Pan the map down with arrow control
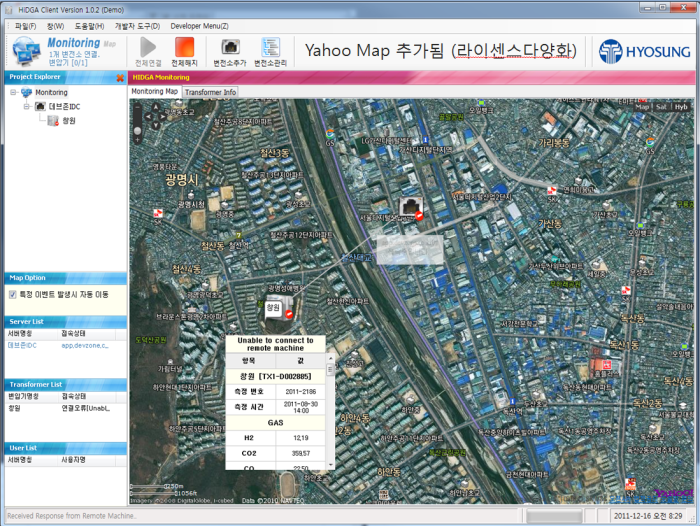 click(155, 125)
